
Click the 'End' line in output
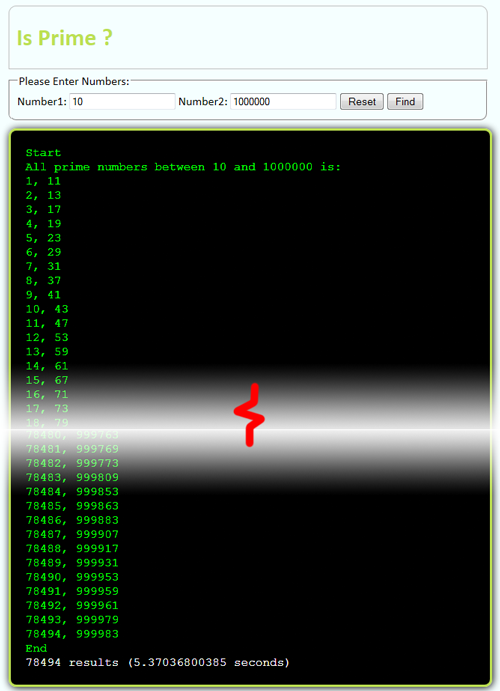[x=36, y=648]
